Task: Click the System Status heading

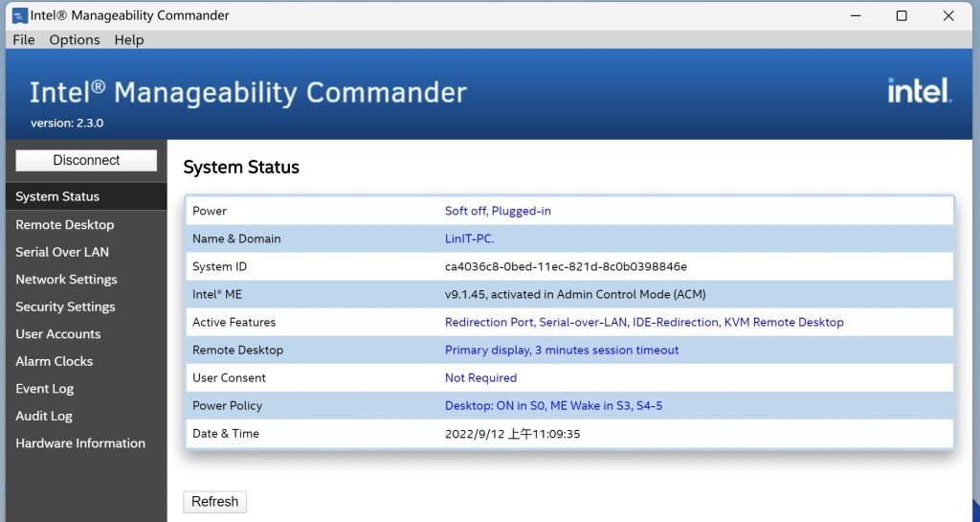Action: (x=241, y=167)
